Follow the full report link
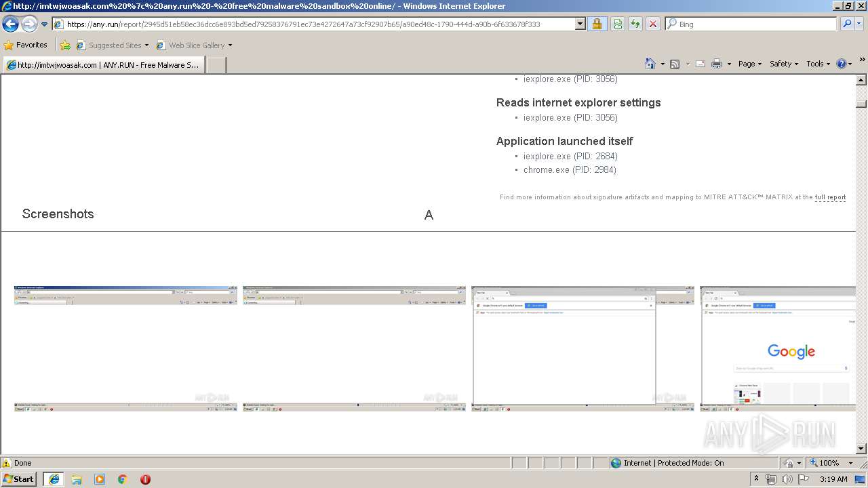 [x=830, y=197]
